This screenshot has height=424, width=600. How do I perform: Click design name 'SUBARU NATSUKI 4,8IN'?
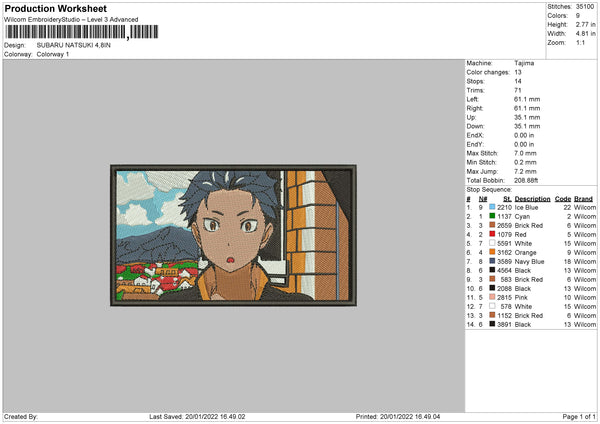(73, 45)
